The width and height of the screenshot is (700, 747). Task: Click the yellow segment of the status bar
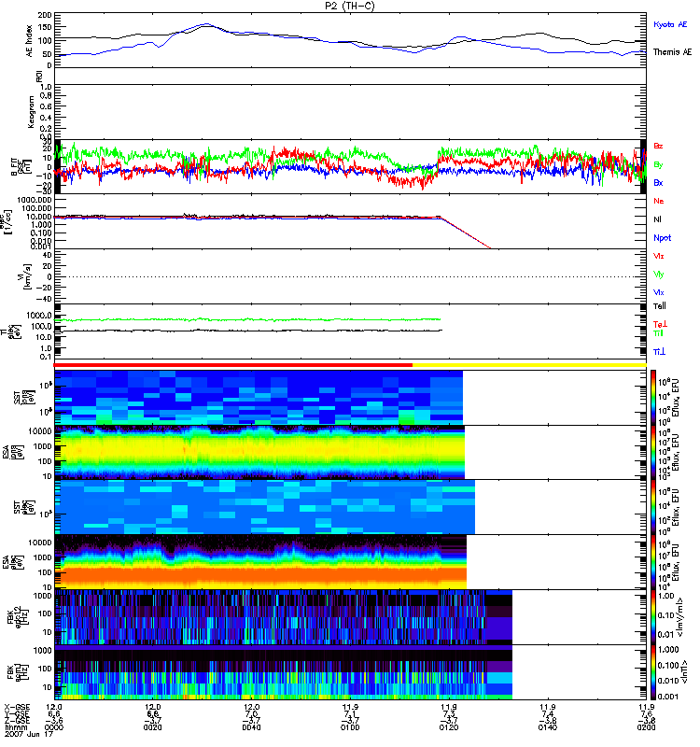pyautogui.click(x=529, y=365)
